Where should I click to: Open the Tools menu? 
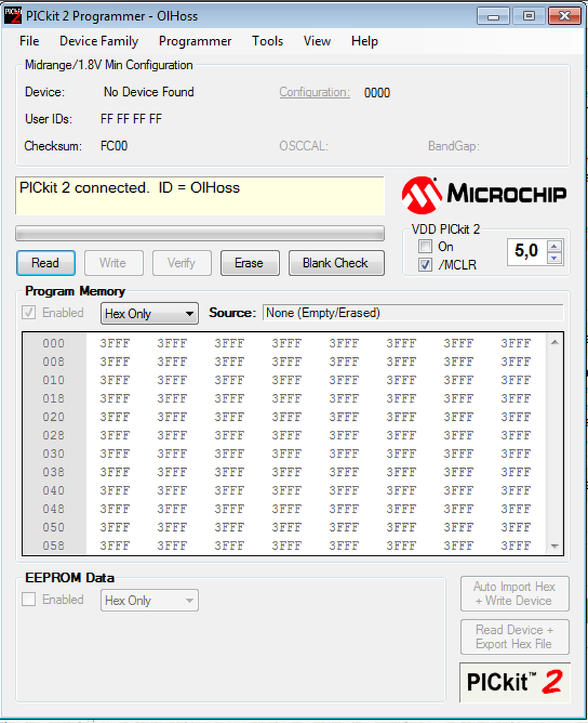pyautogui.click(x=268, y=41)
